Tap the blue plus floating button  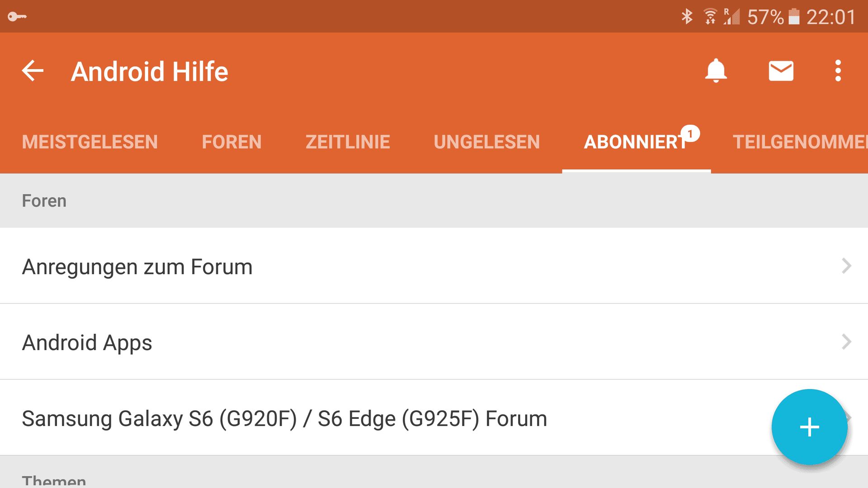809,427
